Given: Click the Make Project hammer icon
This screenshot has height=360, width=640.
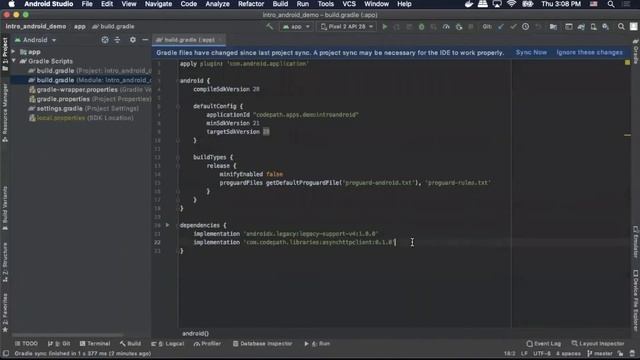Looking at the screenshot, I should (x=269, y=27).
